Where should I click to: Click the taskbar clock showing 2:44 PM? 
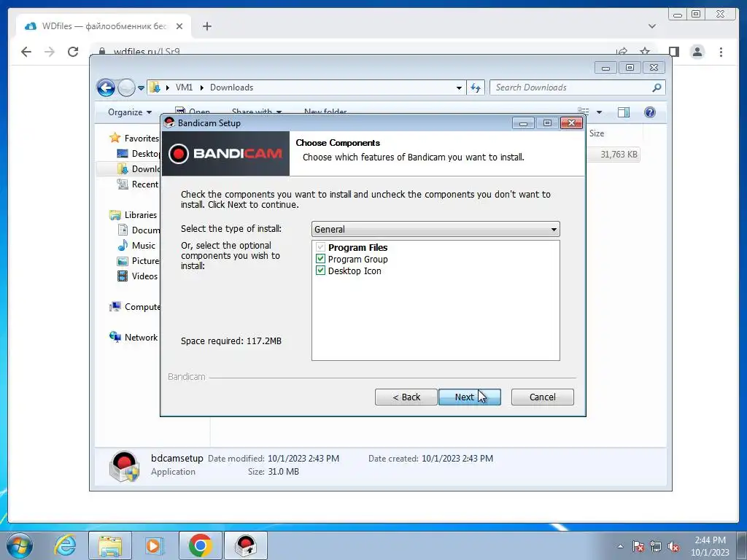coord(710,546)
